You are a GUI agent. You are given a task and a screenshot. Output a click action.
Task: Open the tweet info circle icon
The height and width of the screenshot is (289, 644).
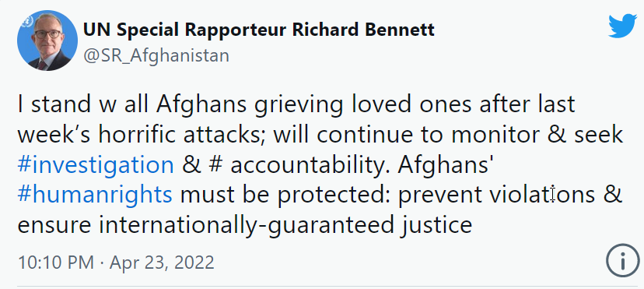click(623, 260)
